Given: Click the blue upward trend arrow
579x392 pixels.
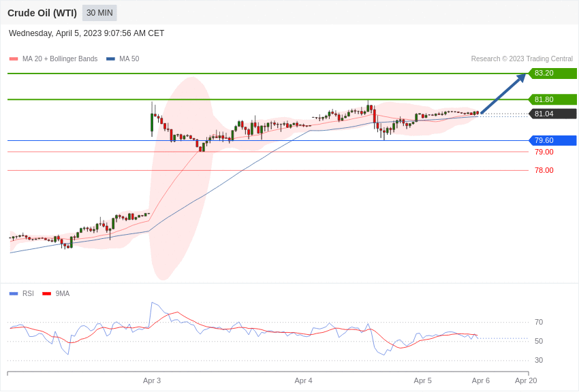Looking at the screenshot, I should (502, 95).
